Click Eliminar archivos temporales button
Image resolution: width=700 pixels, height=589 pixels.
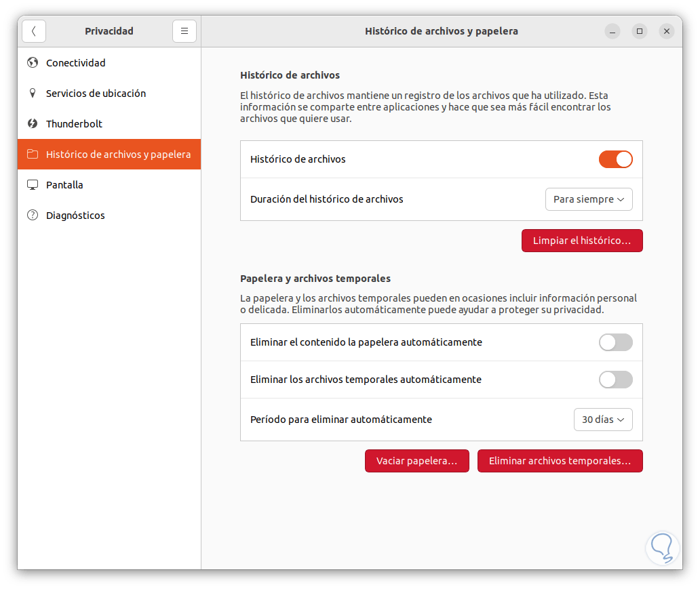560,461
